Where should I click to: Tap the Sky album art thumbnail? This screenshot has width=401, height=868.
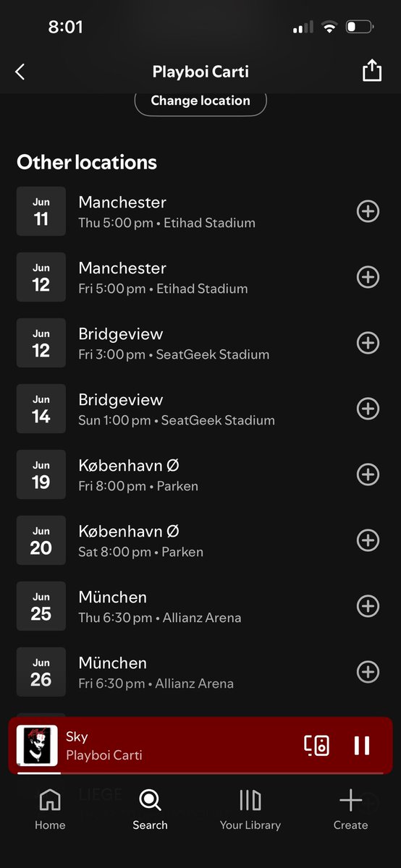click(x=37, y=745)
